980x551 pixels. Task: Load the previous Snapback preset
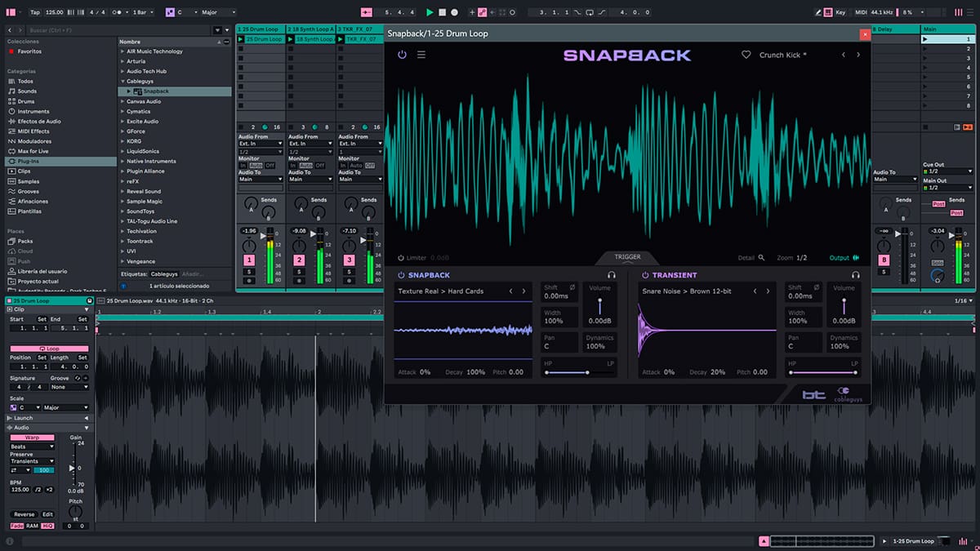[844, 55]
